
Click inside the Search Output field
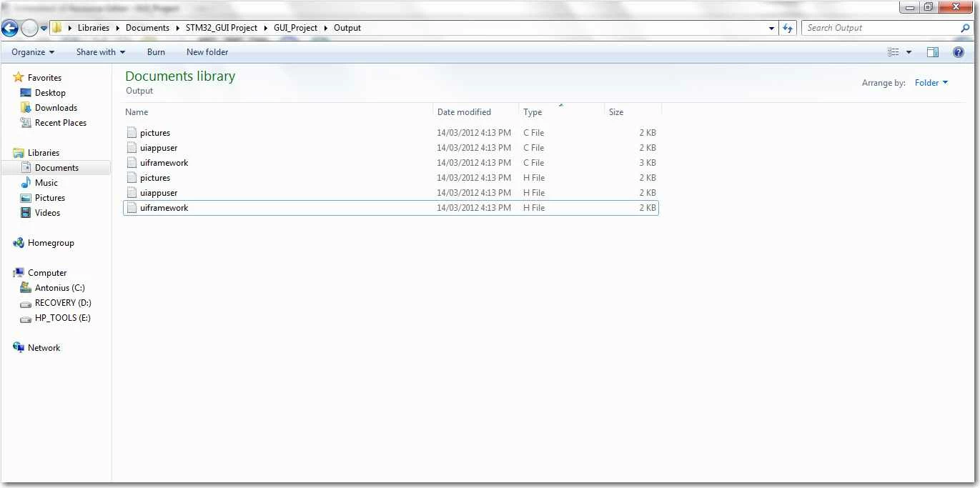[881, 28]
